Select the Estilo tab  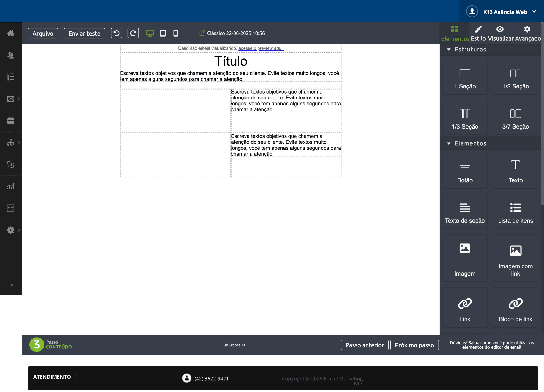tap(478, 33)
